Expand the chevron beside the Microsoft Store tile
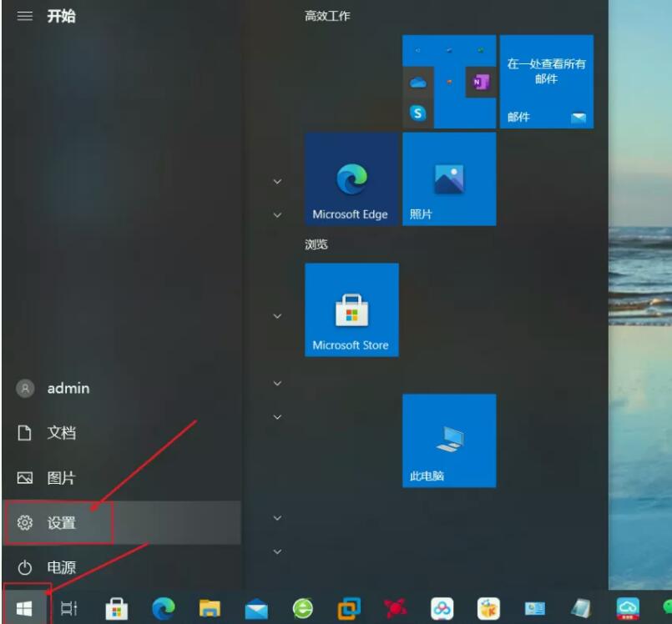Viewport: 672px width, 624px height. (x=277, y=316)
